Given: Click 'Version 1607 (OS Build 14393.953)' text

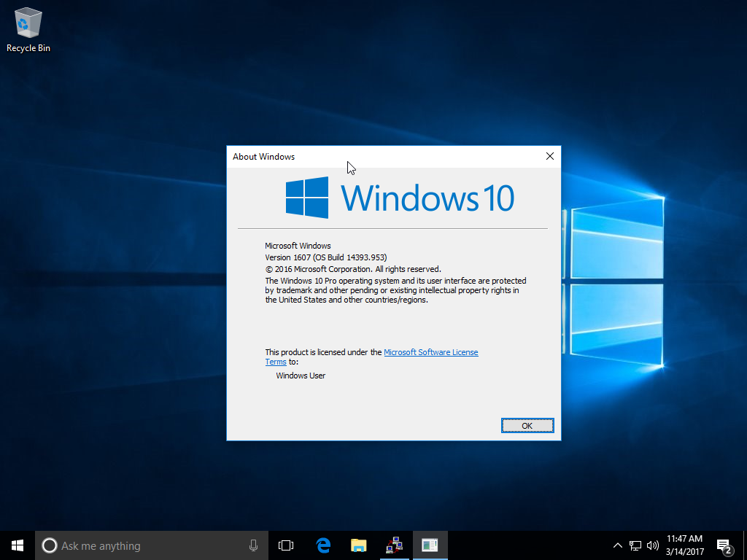Looking at the screenshot, I should pos(326,257).
